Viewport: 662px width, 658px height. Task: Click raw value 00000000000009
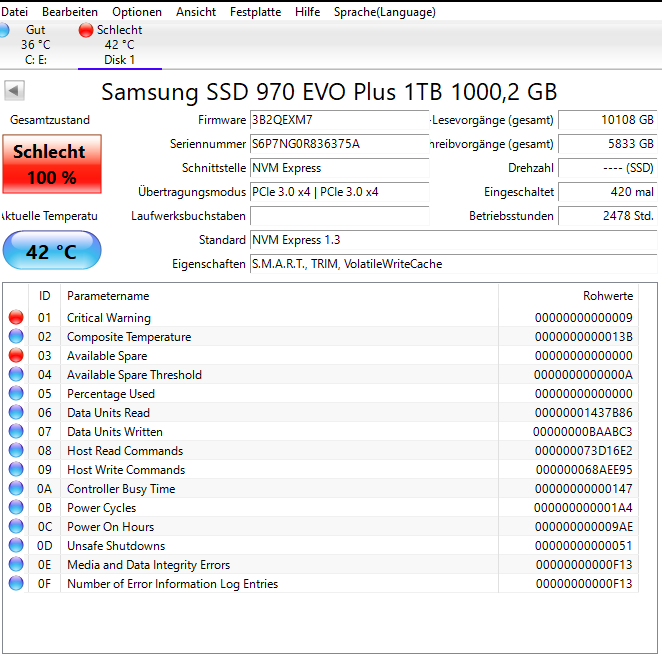click(583, 318)
